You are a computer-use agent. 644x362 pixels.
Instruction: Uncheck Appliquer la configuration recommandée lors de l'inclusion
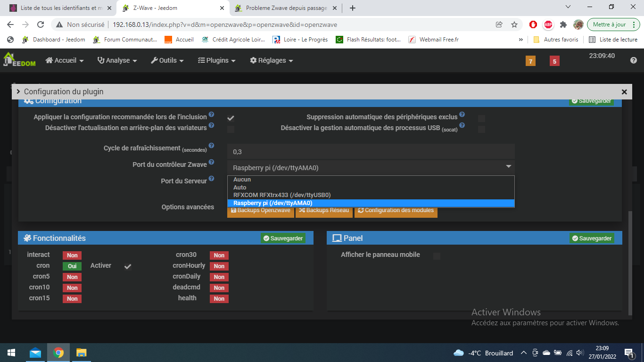point(231,118)
